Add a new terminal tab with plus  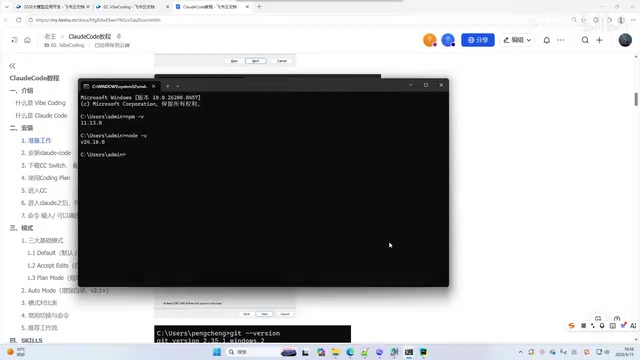pyautogui.click(x=168, y=86)
